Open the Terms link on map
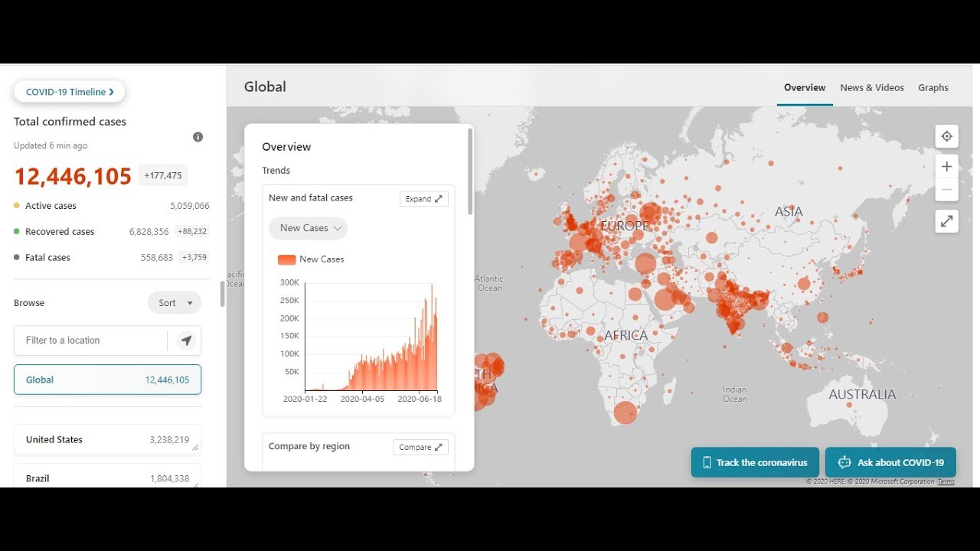Image resolution: width=980 pixels, height=551 pixels. 946,482
